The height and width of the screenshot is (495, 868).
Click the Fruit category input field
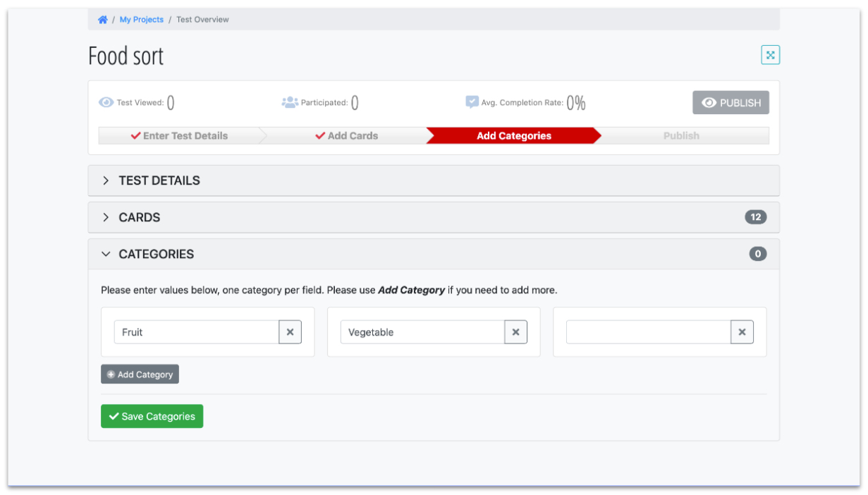[x=197, y=332]
